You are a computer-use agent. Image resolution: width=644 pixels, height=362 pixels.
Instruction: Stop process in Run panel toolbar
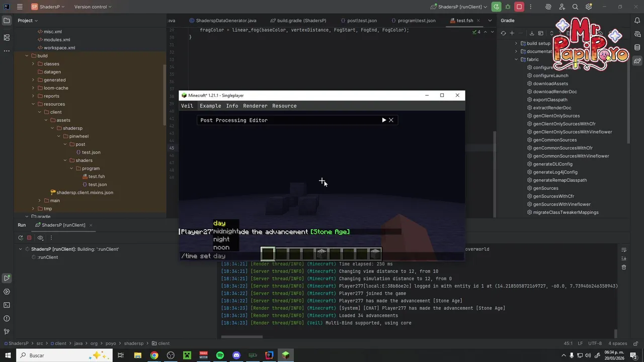[29, 238]
